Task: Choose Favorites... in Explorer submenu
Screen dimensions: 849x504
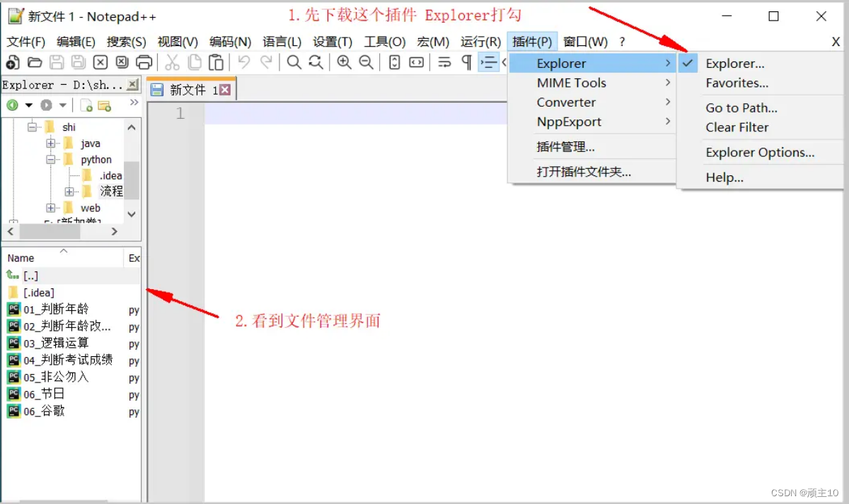Action: tap(759, 83)
